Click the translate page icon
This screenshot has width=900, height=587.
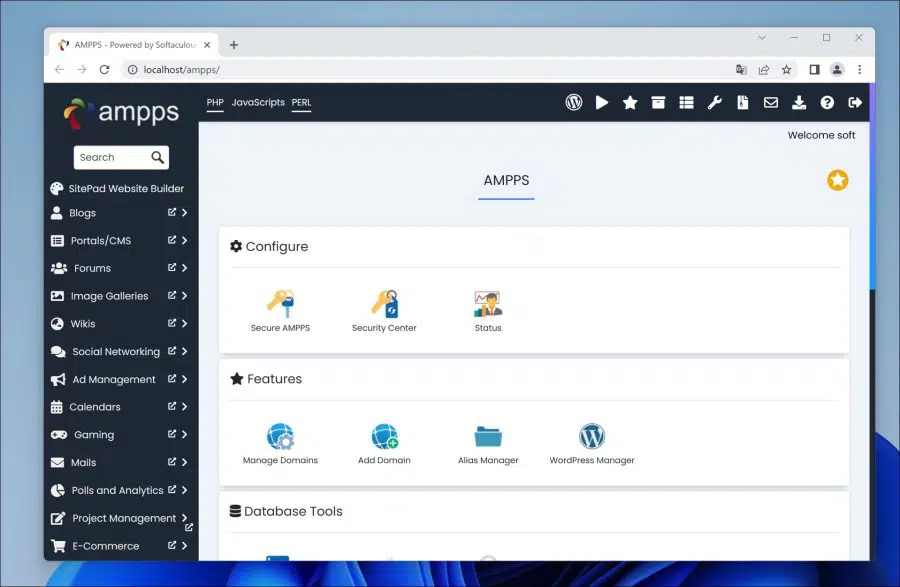tap(741, 69)
